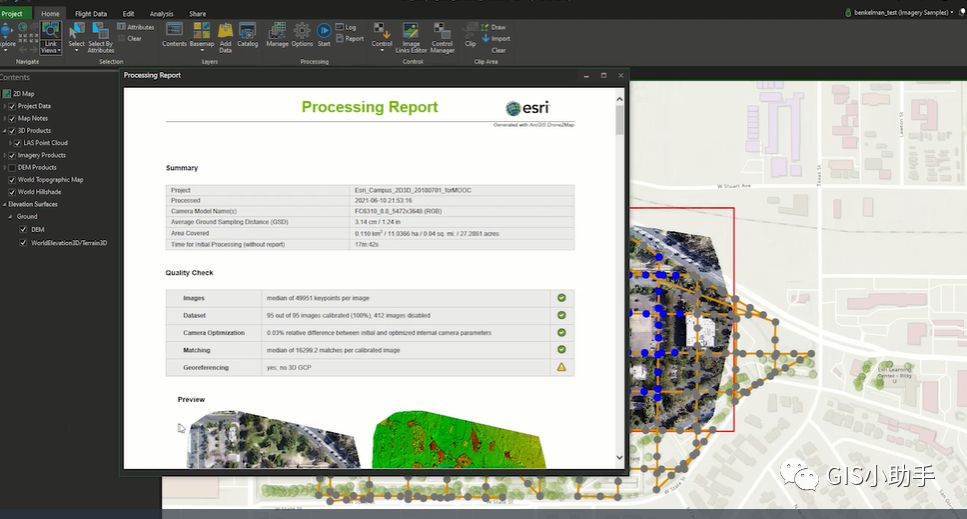Screen dimensions: 967x519
Task: Collapse the Elevation Surfaces group
Action: click(x=4, y=204)
